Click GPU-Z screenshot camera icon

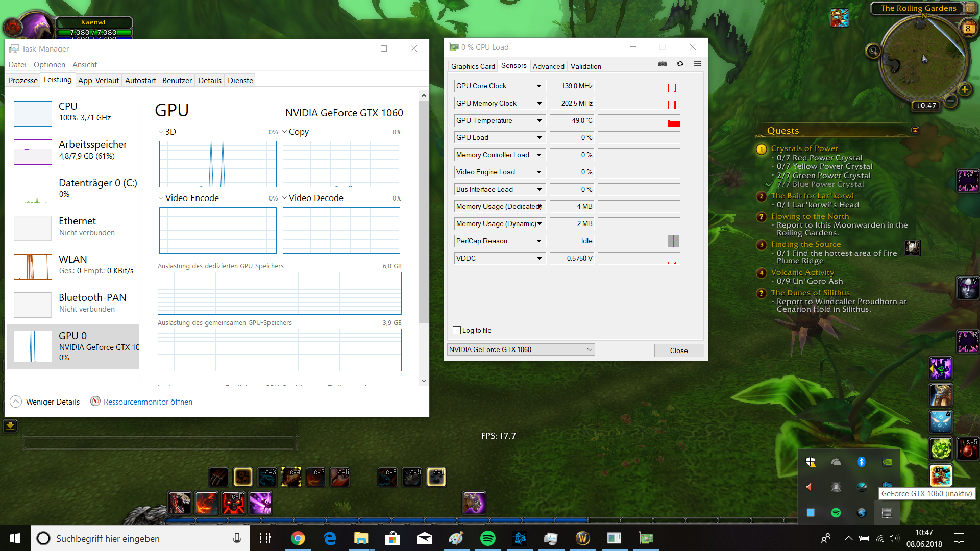(x=663, y=64)
